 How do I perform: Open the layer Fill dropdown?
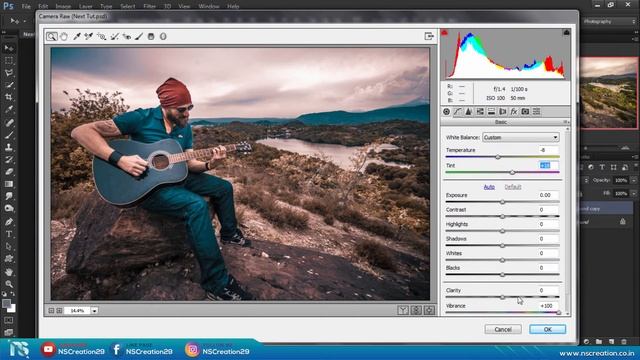634,193
